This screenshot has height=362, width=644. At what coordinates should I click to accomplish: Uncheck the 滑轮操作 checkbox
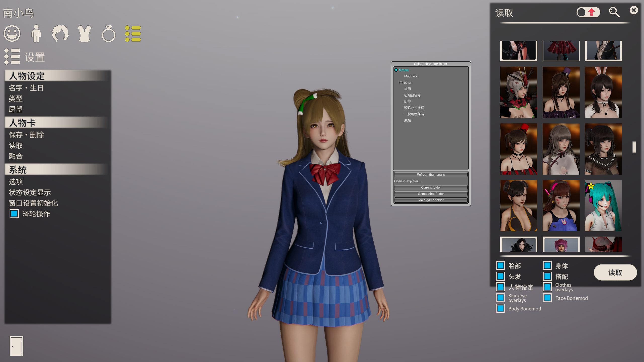(x=14, y=214)
